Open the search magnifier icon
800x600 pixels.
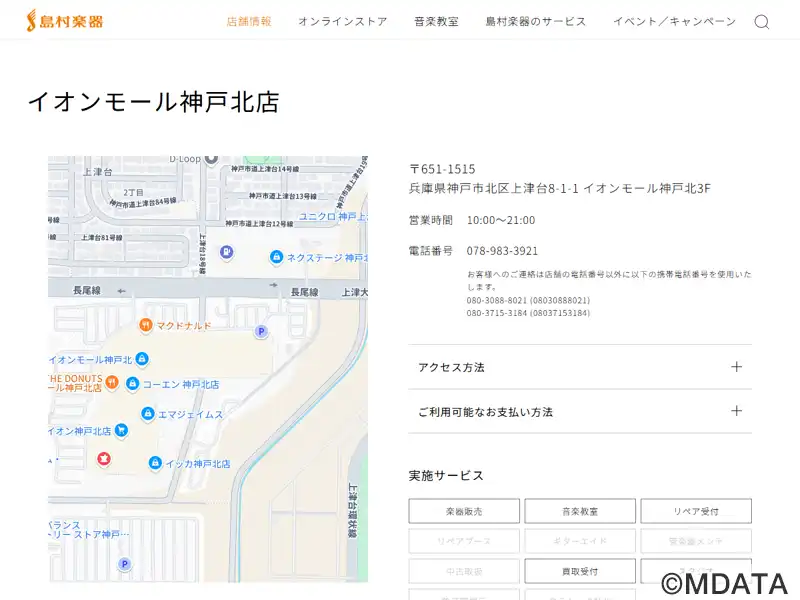(x=762, y=22)
